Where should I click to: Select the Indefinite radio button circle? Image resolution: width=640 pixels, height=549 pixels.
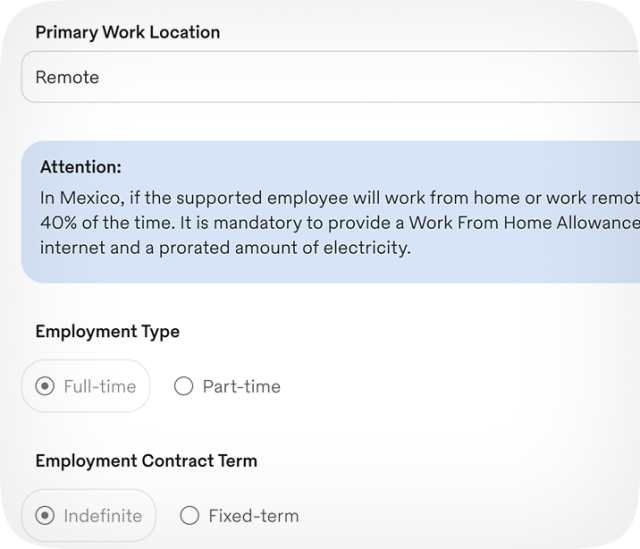[44, 516]
